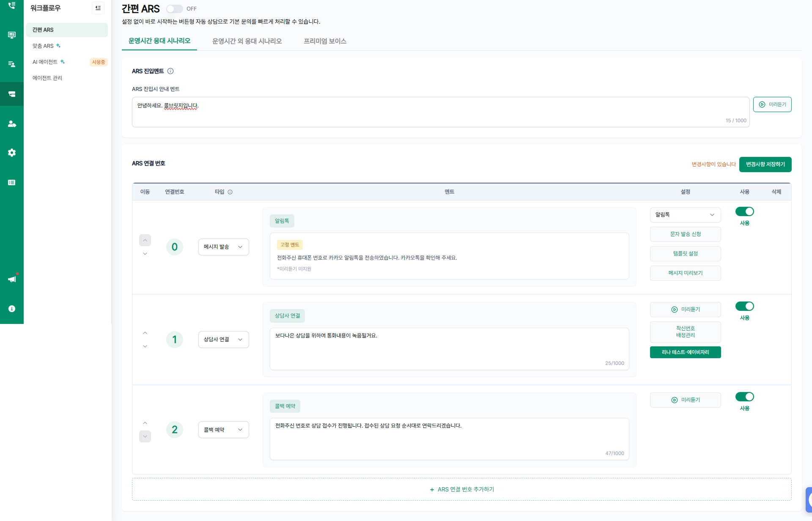
Task: Switch to 운영시간 외 응대 시나리오 tab
Action: 247,41
